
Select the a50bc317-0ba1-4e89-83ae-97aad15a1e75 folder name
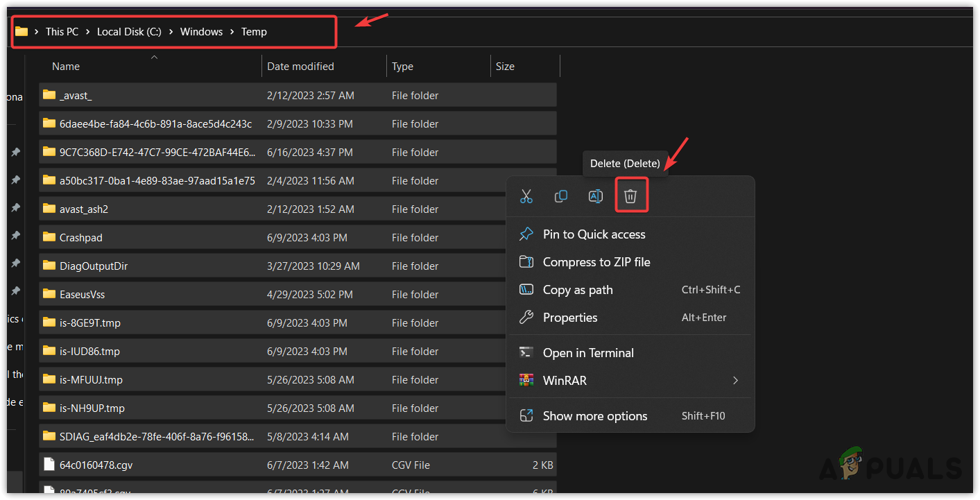(157, 180)
